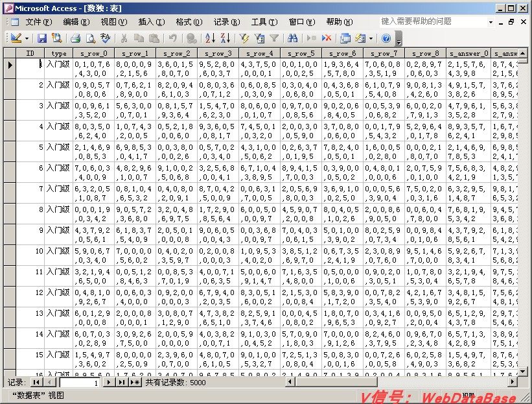Expand the new object dropdown arrow
The width and height of the screenshot is (532, 404).
pos(371,38)
